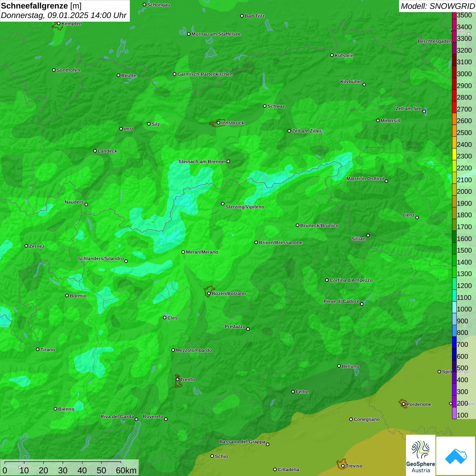Click the Schlanders/Silandro label

pyautogui.click(x=101, y=258)
